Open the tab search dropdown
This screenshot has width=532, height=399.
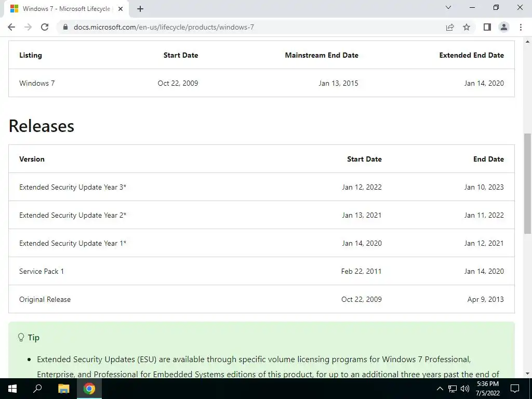448,7
